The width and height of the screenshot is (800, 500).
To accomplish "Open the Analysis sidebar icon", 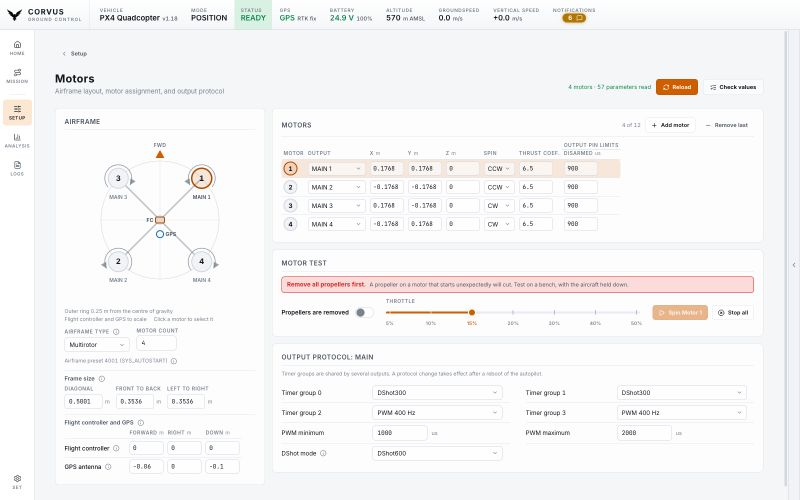I will pos(17,140).
